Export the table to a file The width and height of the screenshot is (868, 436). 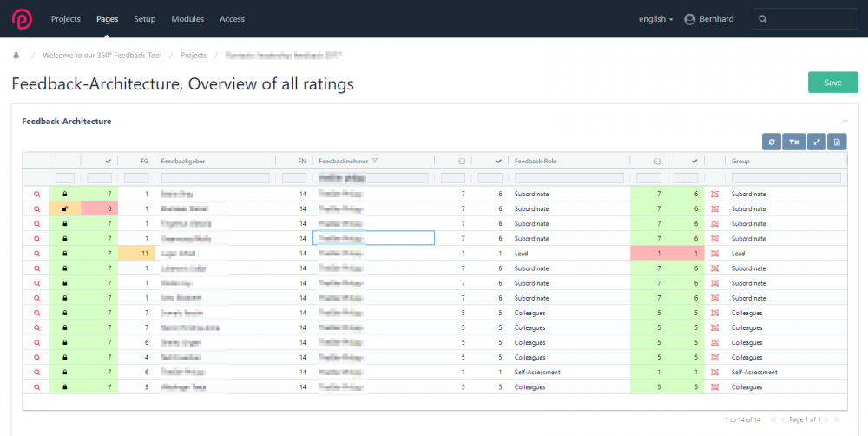pyautogui.click(x=837, y=142)
